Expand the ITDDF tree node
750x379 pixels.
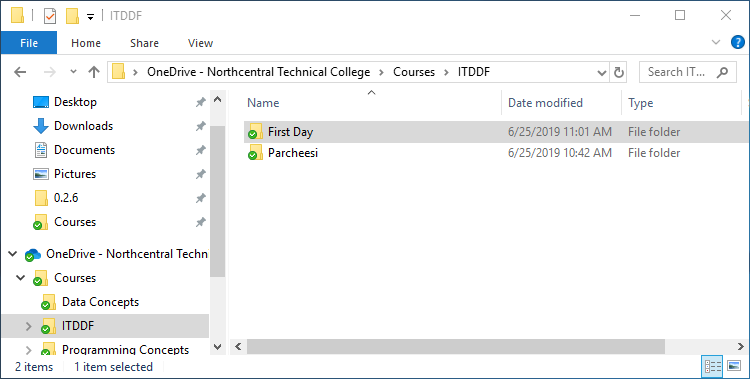click(29, 326)
